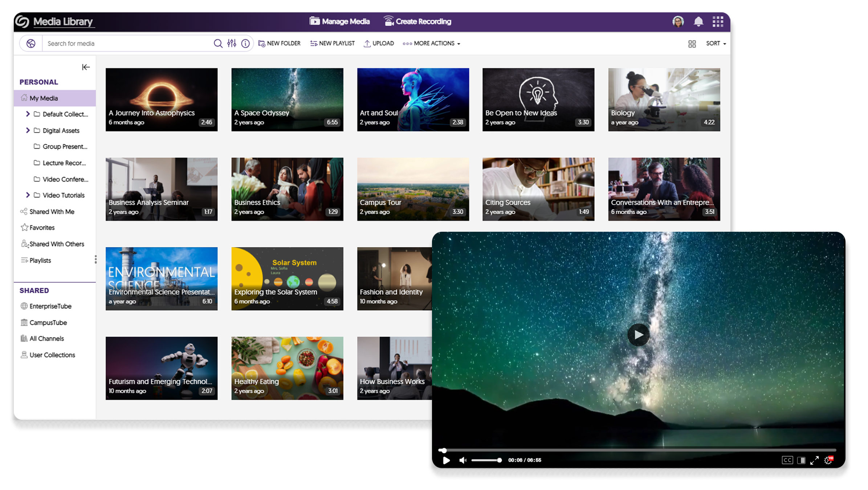Open the Create Recording tool
868x490 pixels.
[x=417, y=21]
